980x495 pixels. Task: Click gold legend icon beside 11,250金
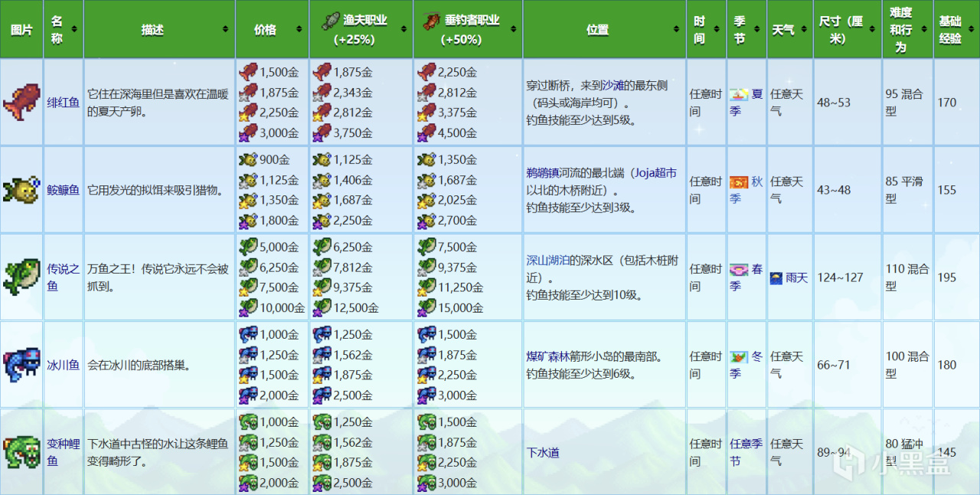(426, 287)
